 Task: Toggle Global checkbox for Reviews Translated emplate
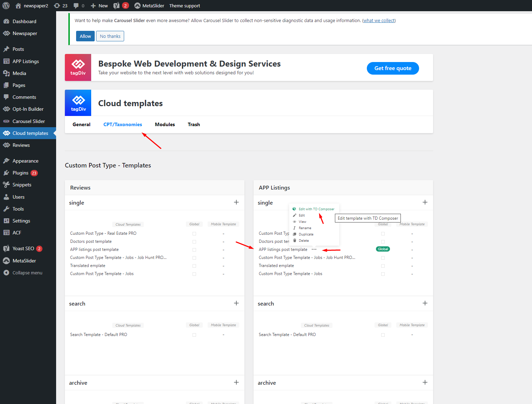click(x=194, y=266)
